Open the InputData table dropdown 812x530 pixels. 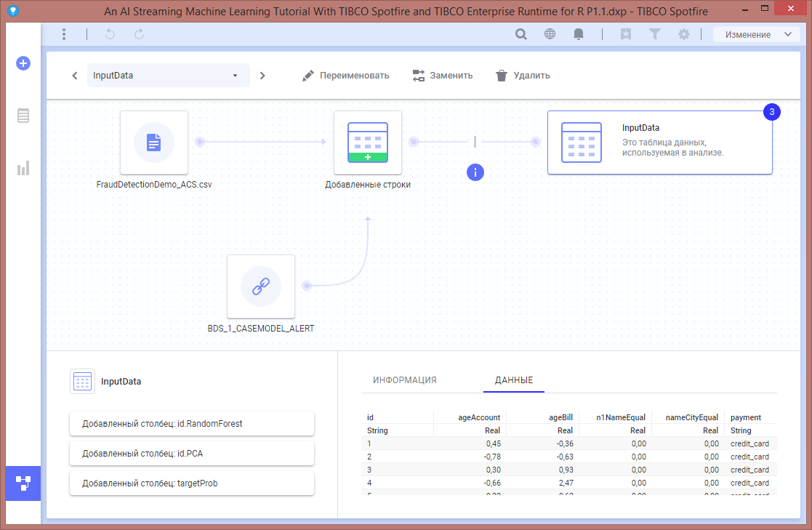[169, 76]
